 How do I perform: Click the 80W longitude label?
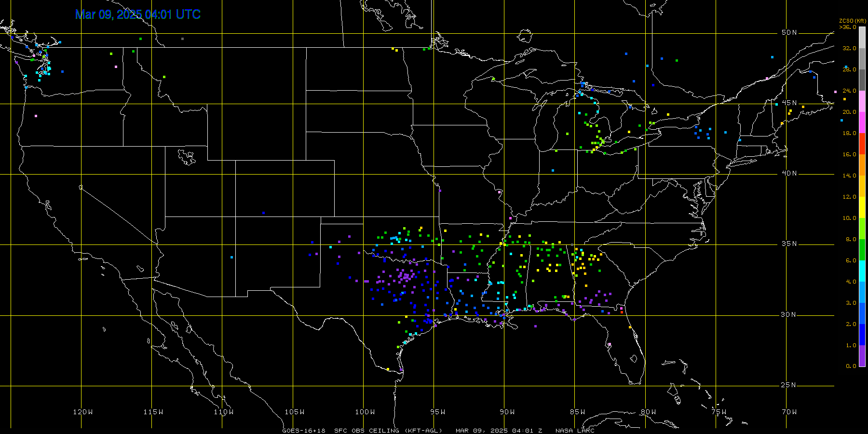click(x=649, y=412)
